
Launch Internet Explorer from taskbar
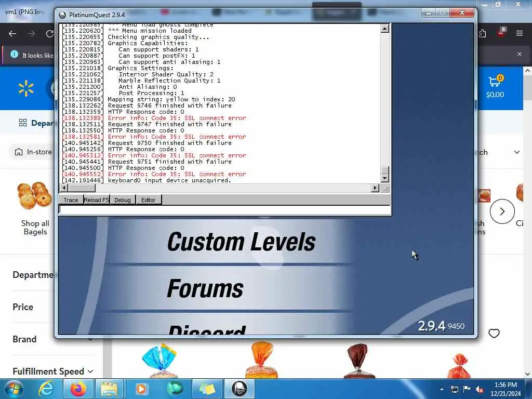[x=46, y=389]
